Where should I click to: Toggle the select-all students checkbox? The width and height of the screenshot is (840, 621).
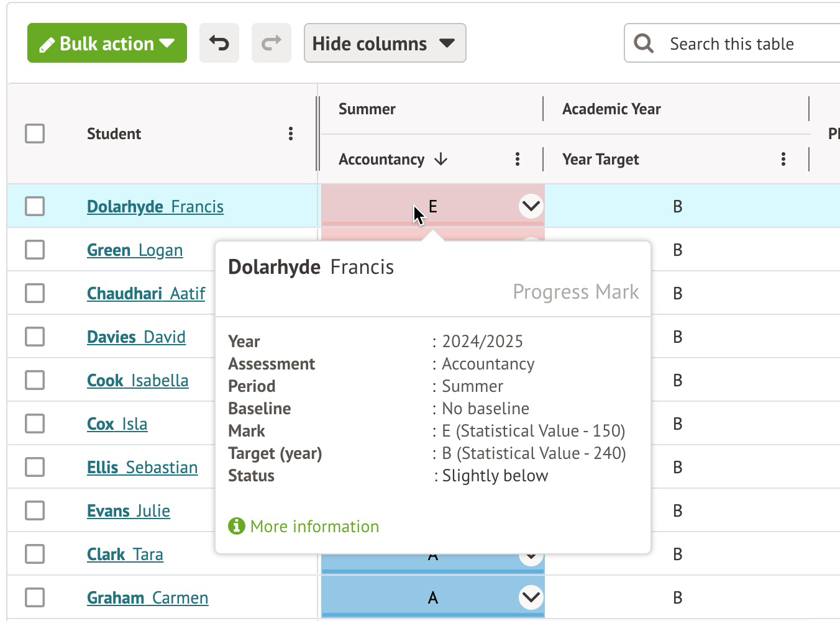click(35, 134)
